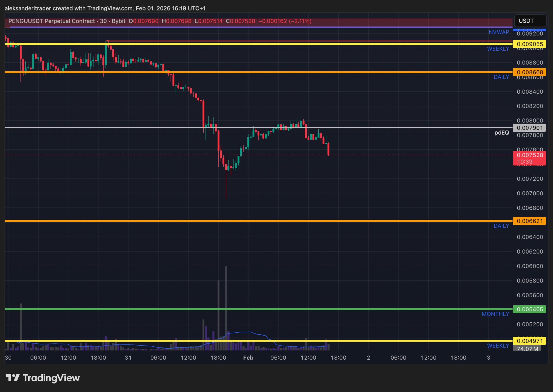The height and width of the screenshot is (392, 553).
Task: Click the gray 0.007901 pdEQ price label
Action: click(x=529, y=128)
